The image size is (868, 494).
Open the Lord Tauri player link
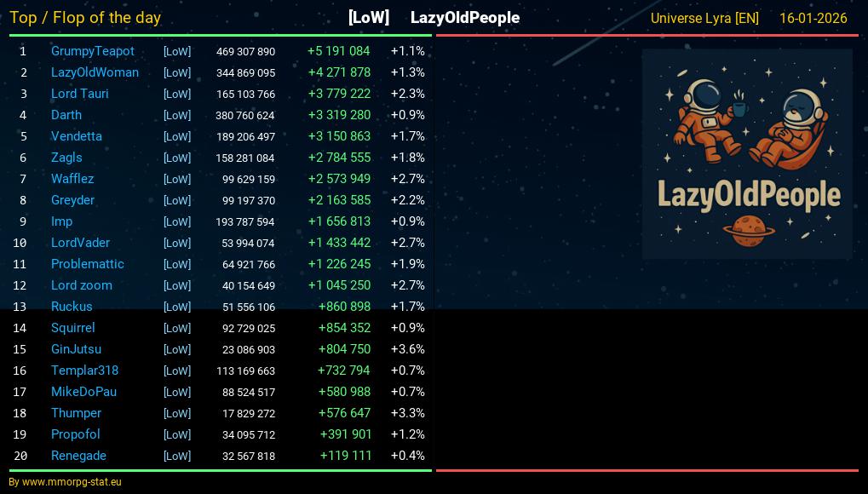pyautogui.click(x=79, y=94)
